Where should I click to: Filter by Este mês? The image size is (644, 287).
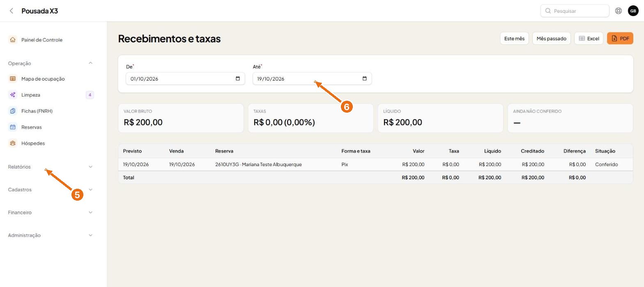tap(514, 38)
